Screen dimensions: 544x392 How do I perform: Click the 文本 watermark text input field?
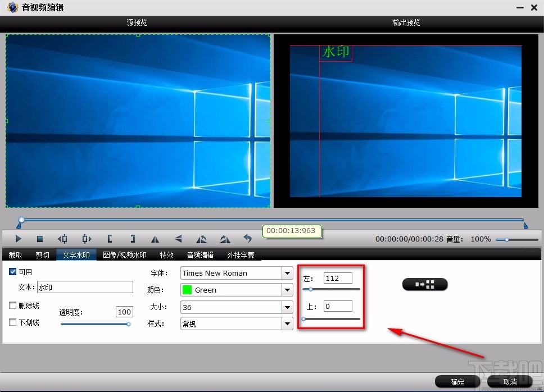[85, 287]
